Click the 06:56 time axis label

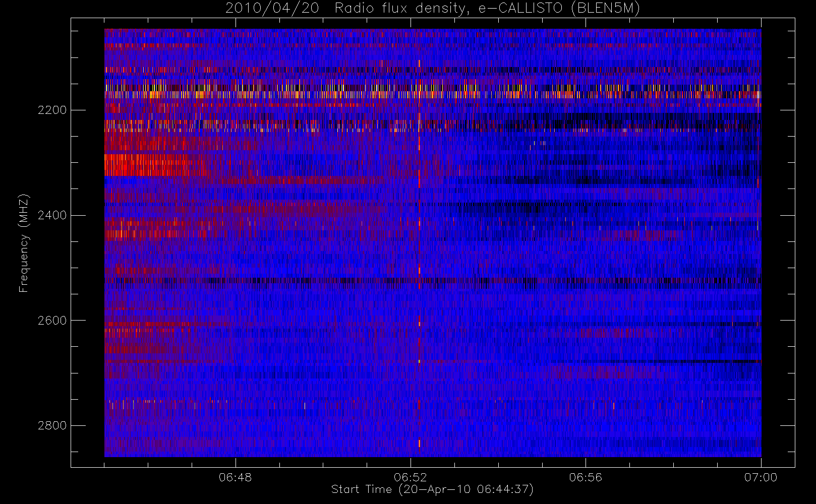click(x=586, y=477)
